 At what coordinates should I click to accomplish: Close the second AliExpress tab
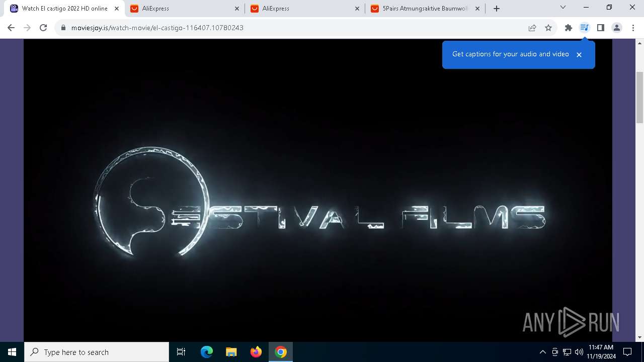click(357, 9)
